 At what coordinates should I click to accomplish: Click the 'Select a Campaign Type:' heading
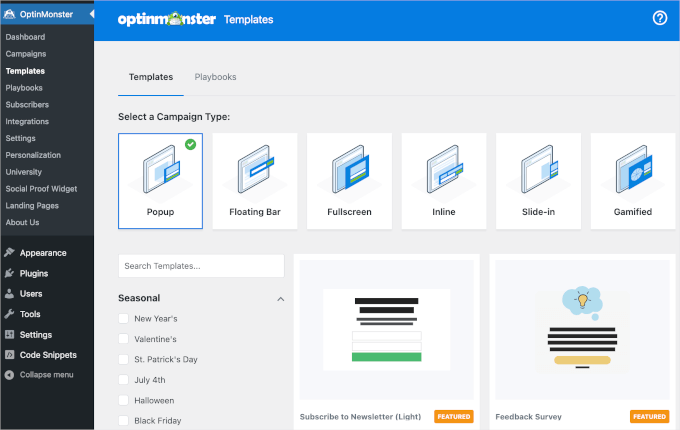click(x=174, y=117)
